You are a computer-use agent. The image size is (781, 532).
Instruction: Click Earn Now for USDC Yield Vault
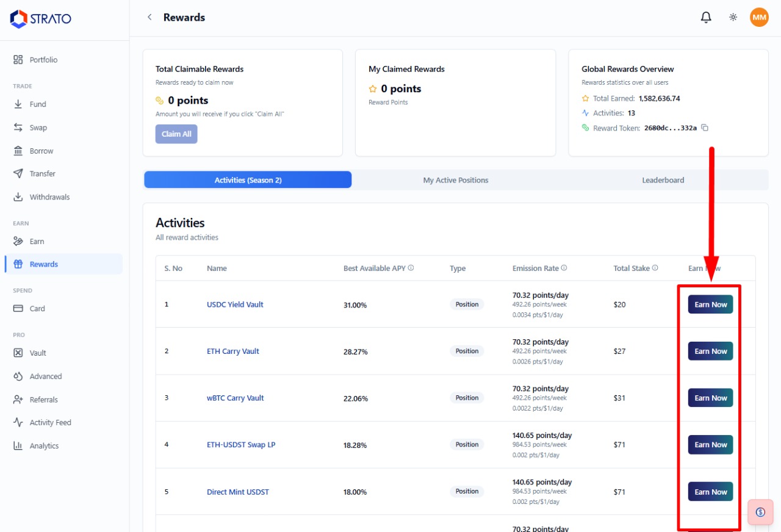pos(711,304)
